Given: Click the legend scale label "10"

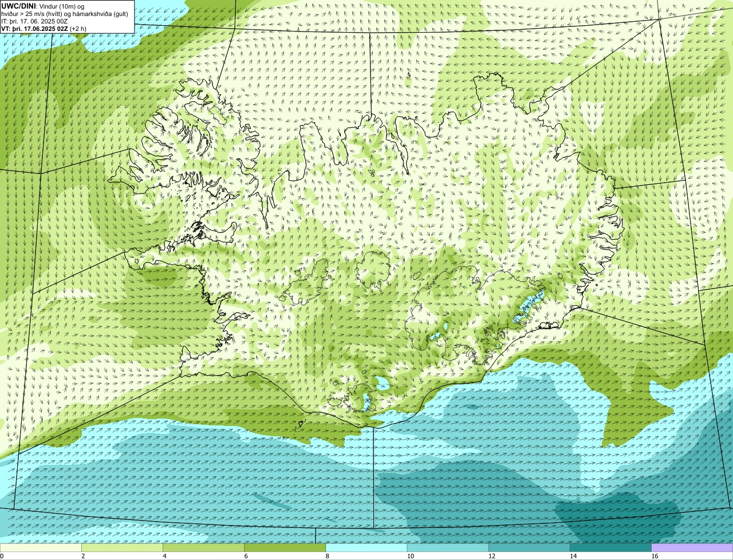Looking at the screenshot, I should tap(410, 556).
